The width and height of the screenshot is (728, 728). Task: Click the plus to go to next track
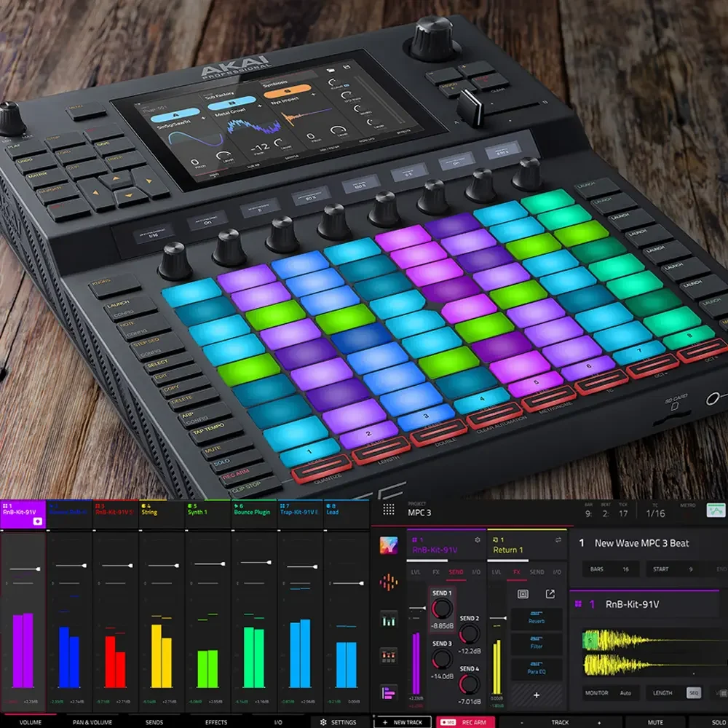[x=598, y=722]
